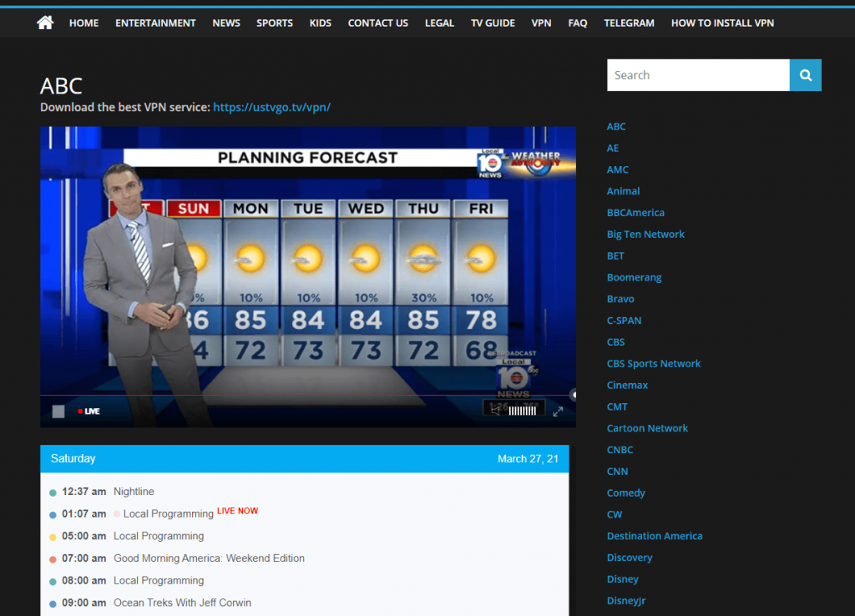Open the LEGAL page
Screen dimensions: 855x616
pyautogui.click(x=439, y=23)
